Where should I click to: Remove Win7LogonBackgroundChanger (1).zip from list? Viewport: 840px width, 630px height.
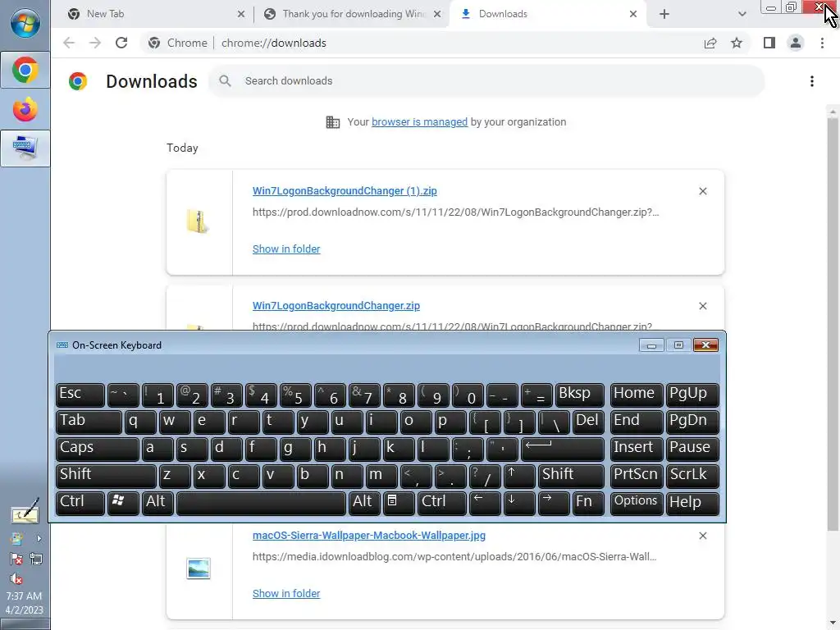click(x=703, y=191)
